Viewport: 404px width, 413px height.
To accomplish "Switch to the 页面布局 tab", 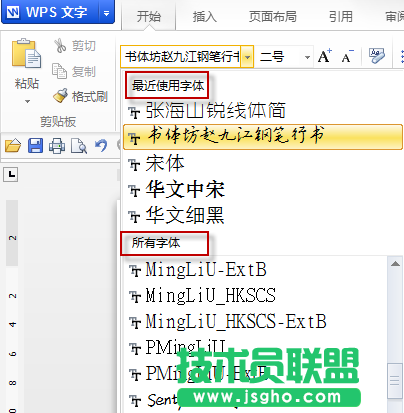I will coord(272,16).
